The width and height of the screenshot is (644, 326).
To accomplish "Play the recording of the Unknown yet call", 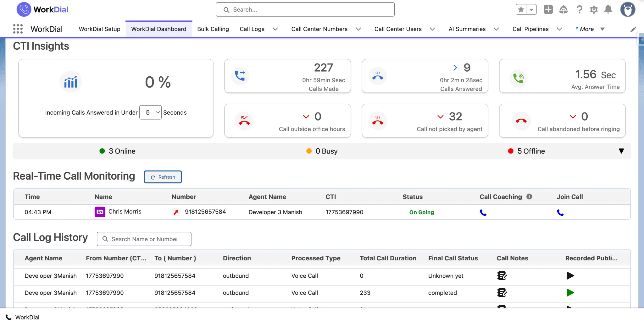I will 570,276.
